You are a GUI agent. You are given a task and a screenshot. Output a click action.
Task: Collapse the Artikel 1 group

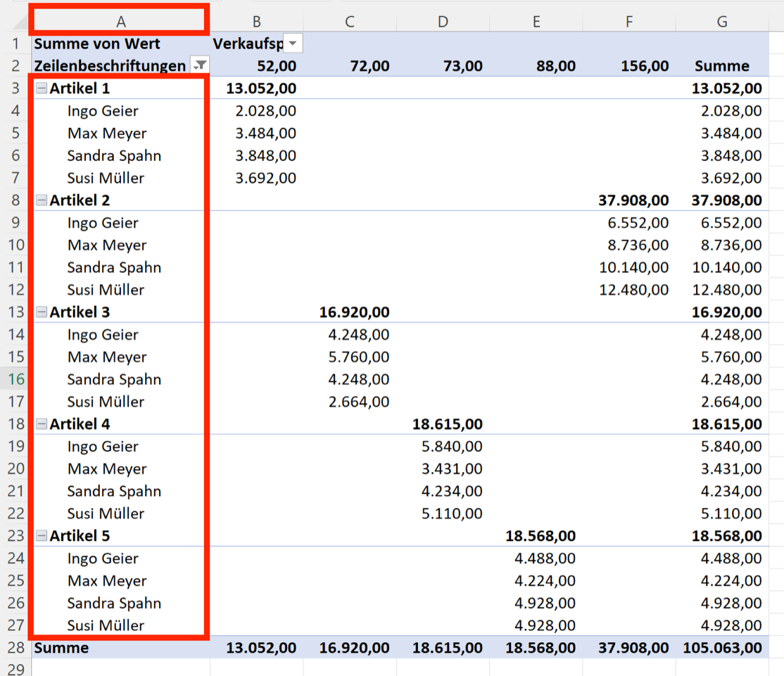[42, 89]
